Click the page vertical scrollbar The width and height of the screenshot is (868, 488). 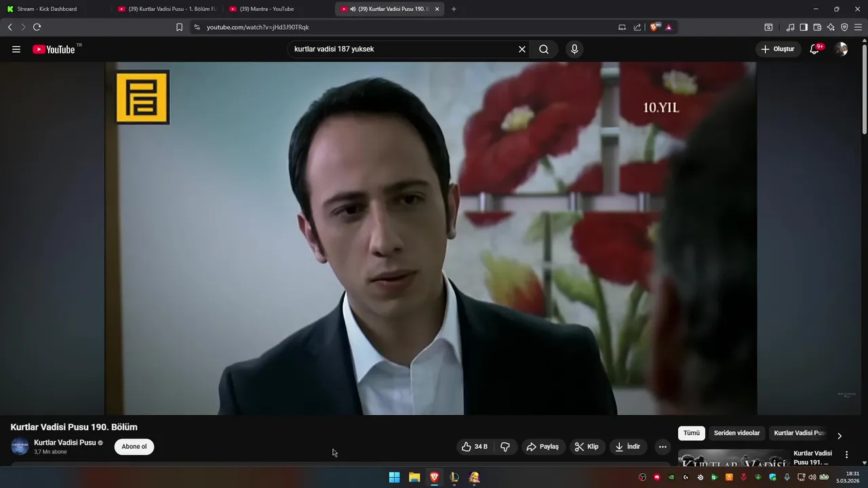[x=864, y=88]
